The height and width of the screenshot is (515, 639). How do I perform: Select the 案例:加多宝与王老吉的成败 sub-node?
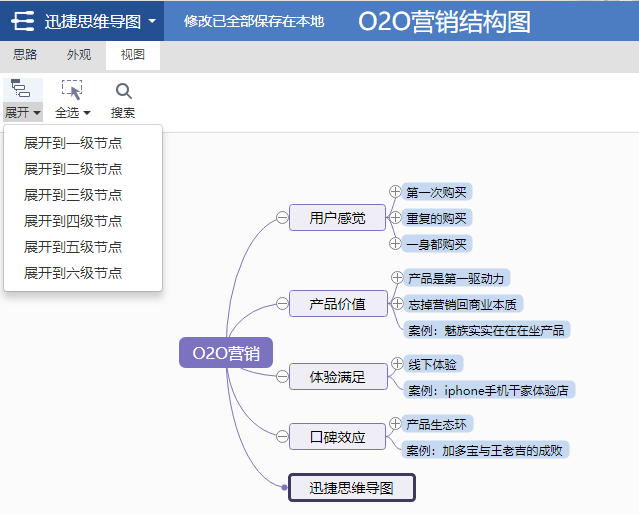485,450
